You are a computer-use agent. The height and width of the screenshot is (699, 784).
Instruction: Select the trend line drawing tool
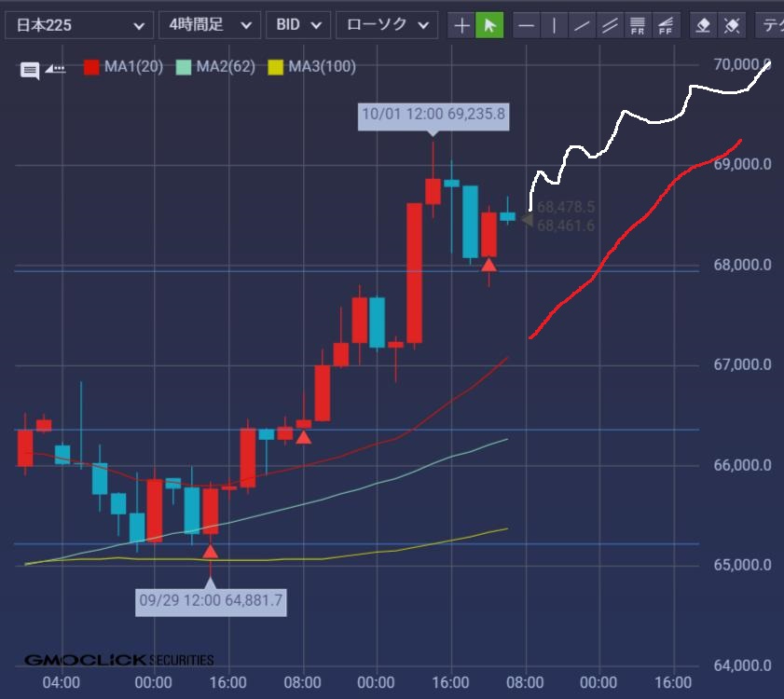pyautogui.click(x=582, y=25)
